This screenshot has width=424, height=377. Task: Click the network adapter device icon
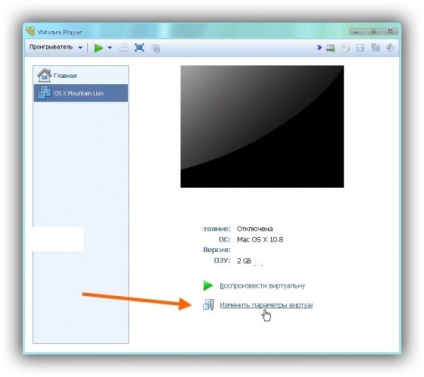pos(375,48)
